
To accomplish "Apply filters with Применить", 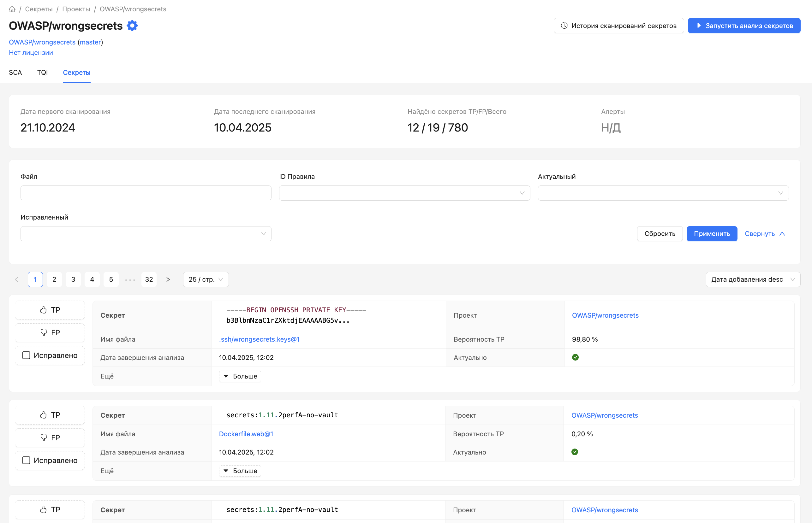I will [712, 234].
